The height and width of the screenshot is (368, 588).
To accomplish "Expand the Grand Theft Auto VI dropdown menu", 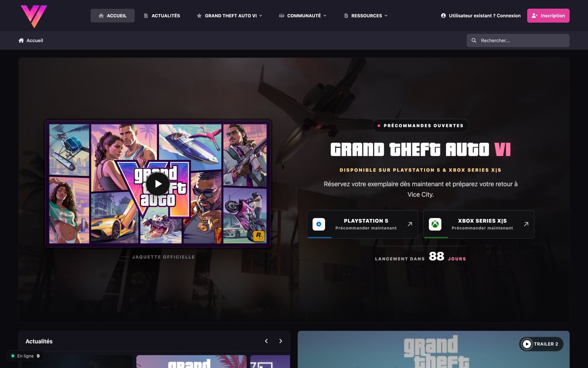I will pos(229,16).
